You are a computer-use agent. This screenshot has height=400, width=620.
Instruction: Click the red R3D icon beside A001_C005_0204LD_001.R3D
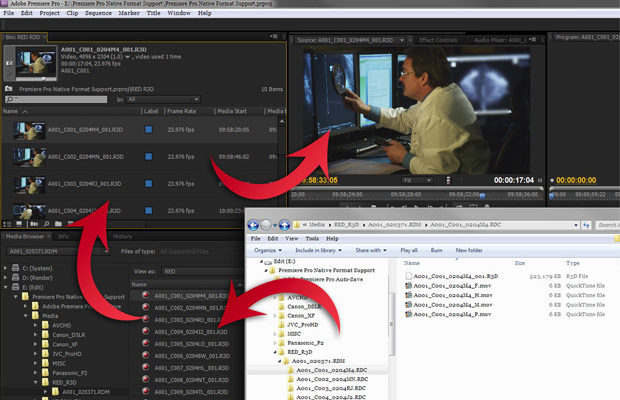coord(146,343)
